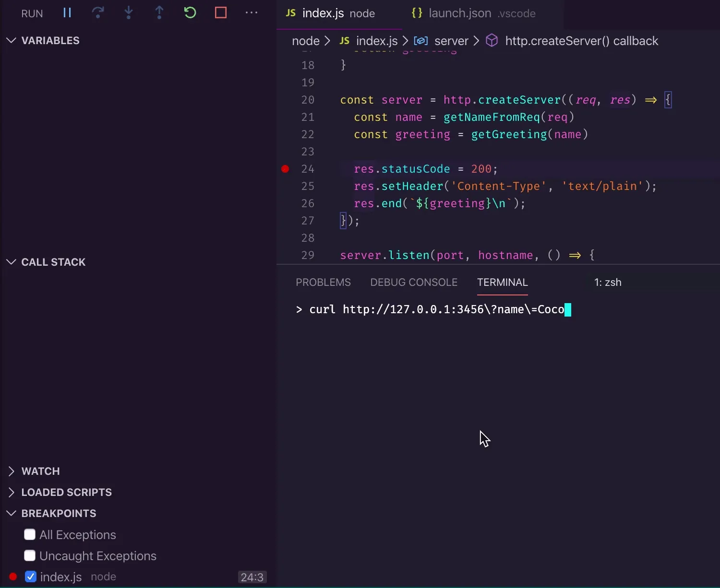
Task: Click the closing brace on line 27
Action: click(343, 221)
